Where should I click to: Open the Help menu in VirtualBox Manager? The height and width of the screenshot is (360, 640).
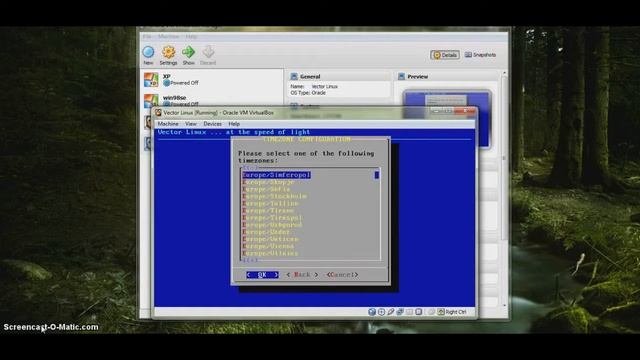191,37
